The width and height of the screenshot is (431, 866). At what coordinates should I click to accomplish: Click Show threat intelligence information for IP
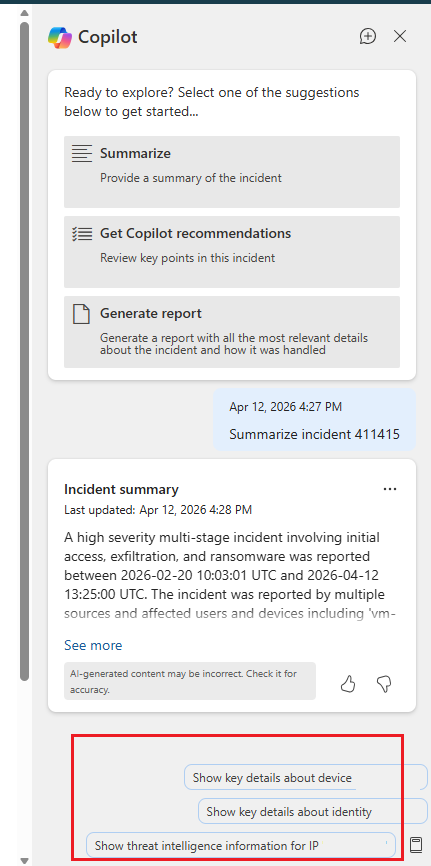241,845
